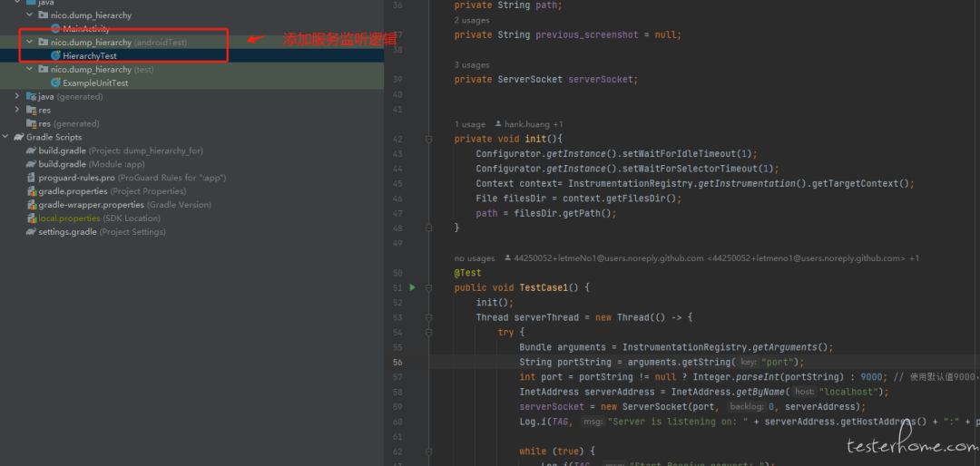The image size is (980, 466).
Task: Click the gradle.properties file icon
Action: coord(32,191)
